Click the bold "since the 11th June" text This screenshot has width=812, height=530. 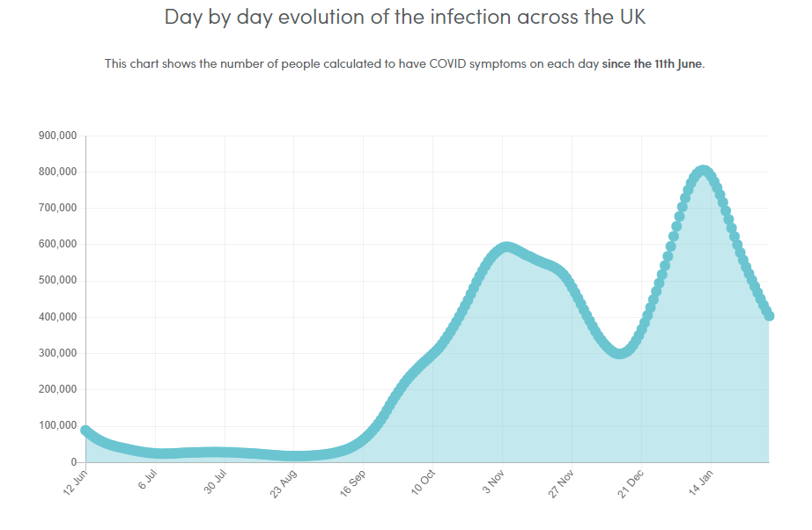[652, 64]
